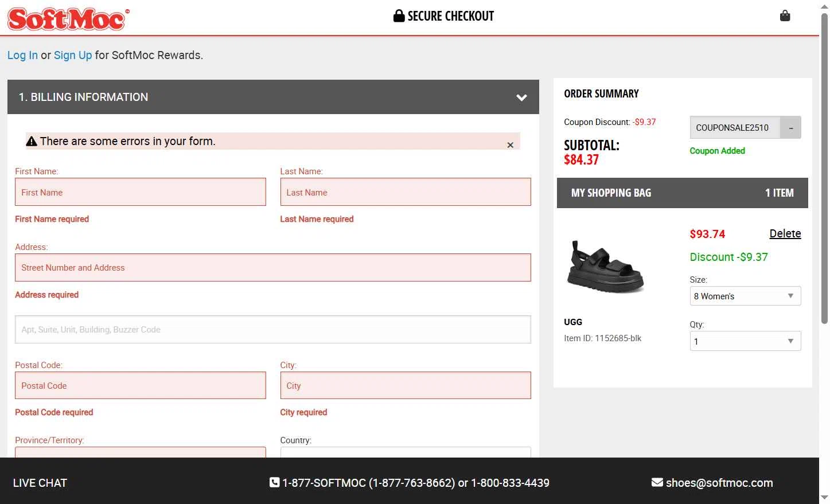Click the secure checkout lock icon

pos(399,16)
